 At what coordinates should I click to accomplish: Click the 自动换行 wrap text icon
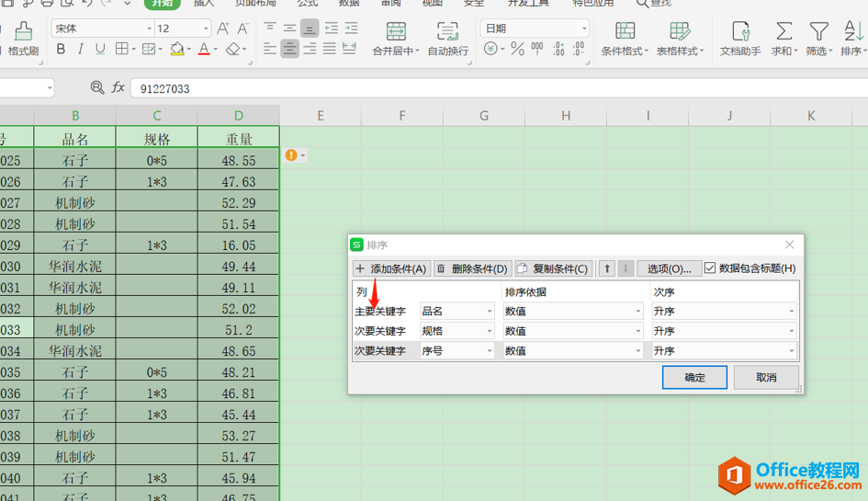(x=448, y=39)
